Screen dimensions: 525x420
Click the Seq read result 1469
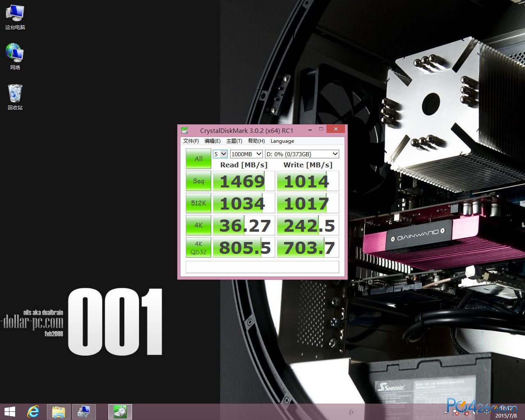point(244,181)
